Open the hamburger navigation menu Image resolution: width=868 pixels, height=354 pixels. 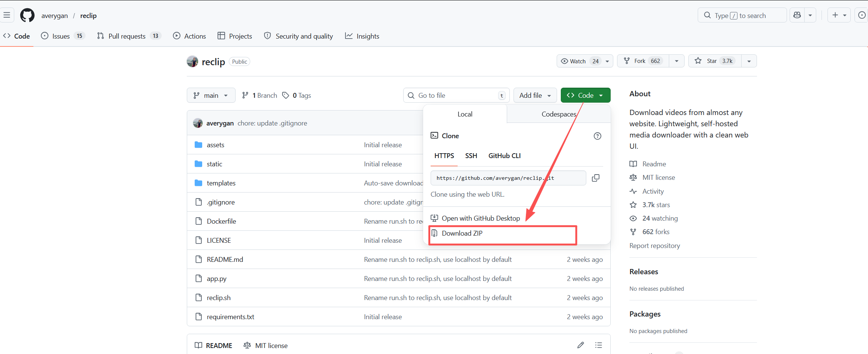click(7, 15)
